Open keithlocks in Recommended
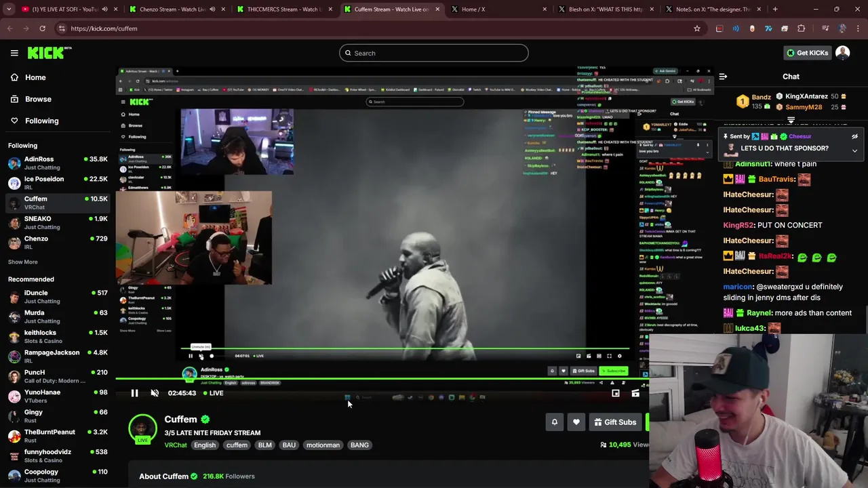The image size is (868, 488). 58,336
